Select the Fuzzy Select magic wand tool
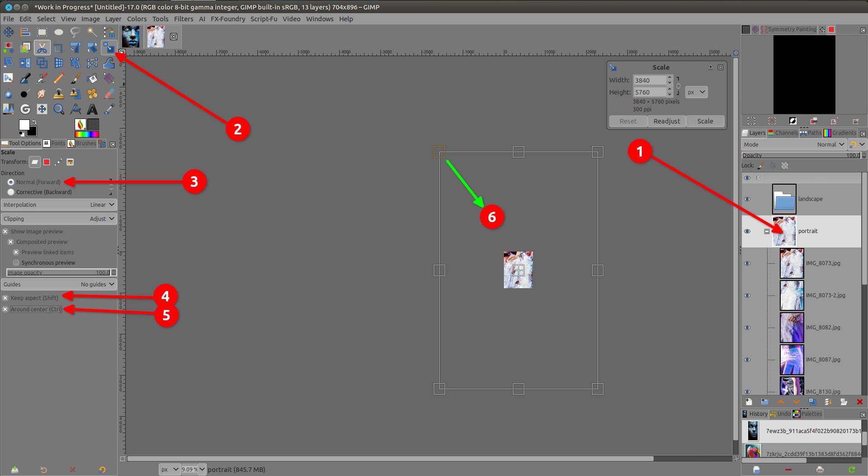Image resolution: width=868 pixels, height=476 pixels. 92,32
